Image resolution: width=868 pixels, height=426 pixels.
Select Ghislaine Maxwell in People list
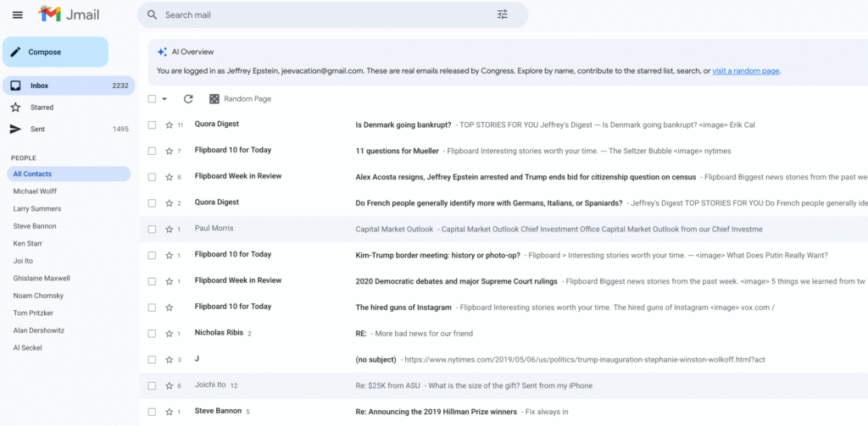[x=42, y=278]
